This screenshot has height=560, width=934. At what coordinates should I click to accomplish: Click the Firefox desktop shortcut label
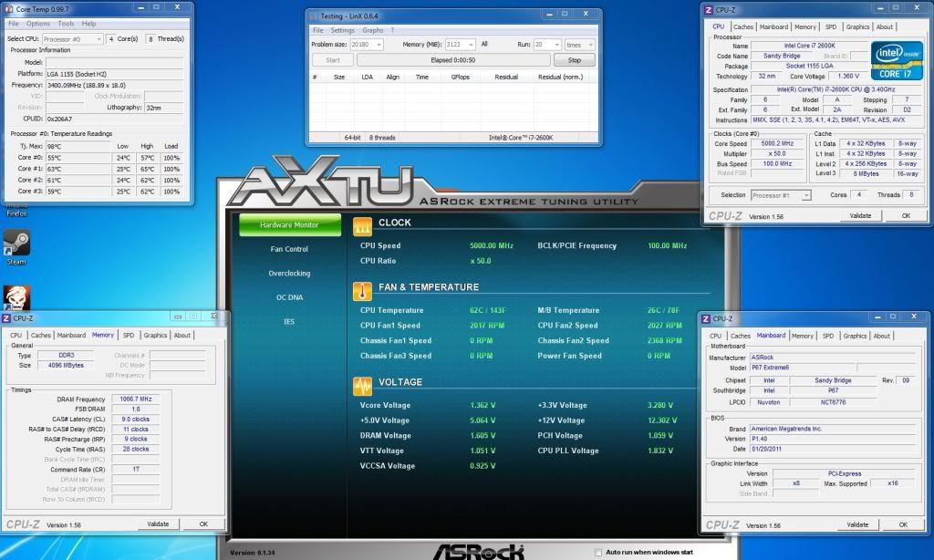click(x=16, y=213)
